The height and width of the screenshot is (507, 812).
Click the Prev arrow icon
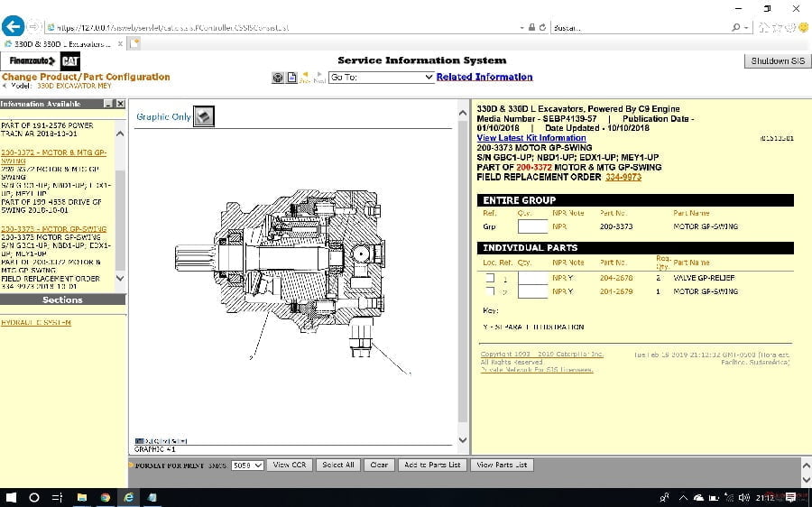(x=305, y=78)
